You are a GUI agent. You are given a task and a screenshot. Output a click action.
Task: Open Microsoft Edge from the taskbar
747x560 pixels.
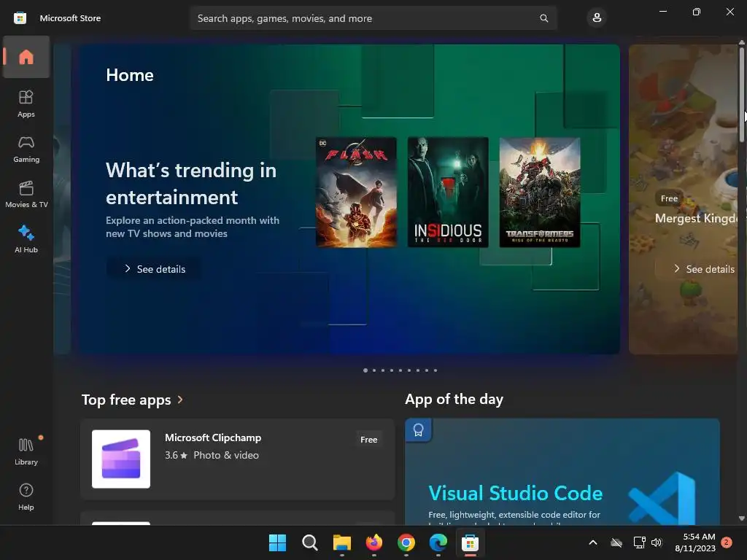(x=438, y=542)
